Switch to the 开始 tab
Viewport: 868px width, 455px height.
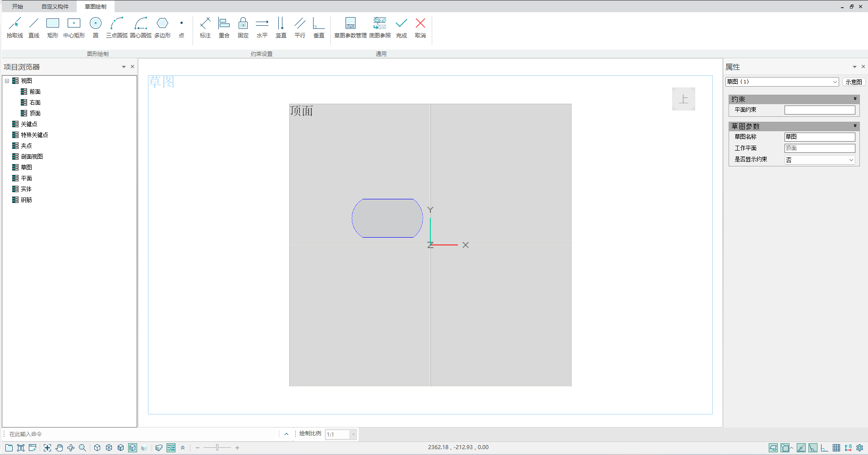coord(18,6)
